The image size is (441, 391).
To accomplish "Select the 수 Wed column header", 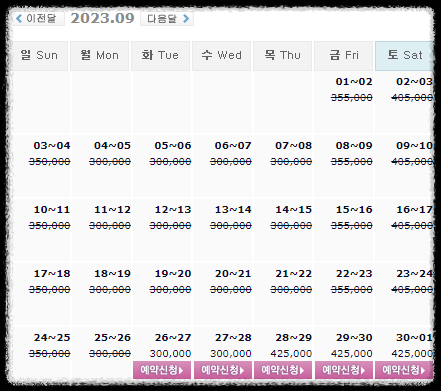I will [x=221, y=56].
